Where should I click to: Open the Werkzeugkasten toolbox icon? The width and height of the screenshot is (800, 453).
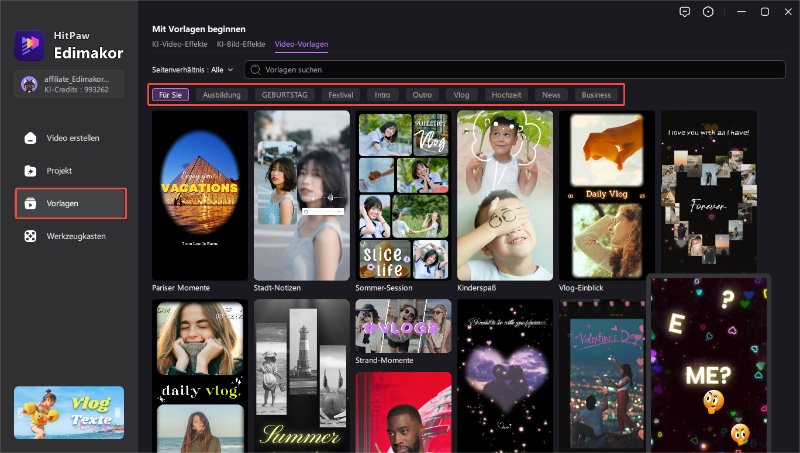click(x=31, y=236)
